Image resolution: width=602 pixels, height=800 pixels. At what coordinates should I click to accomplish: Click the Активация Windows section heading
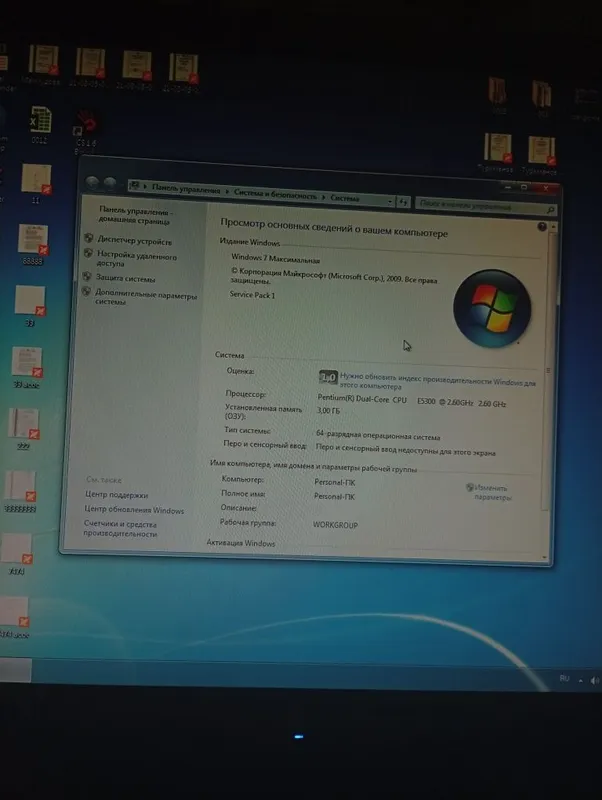pos(241,543)
